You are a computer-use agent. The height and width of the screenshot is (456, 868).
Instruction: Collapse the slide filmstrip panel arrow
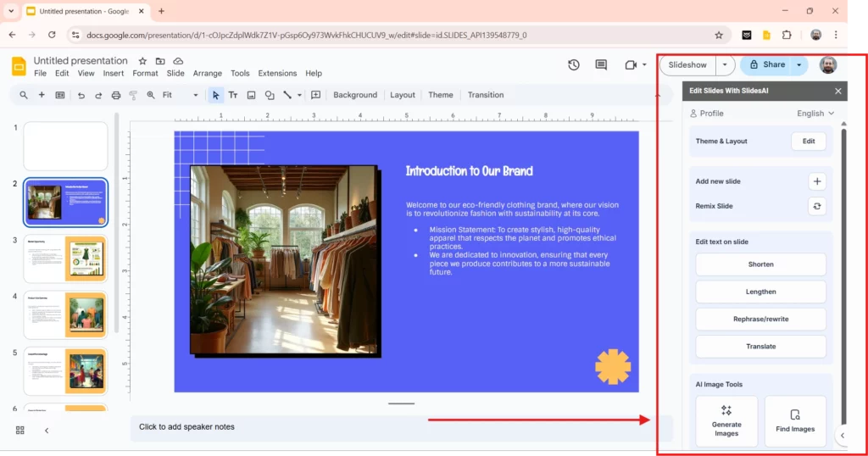[x=47, y=431]
